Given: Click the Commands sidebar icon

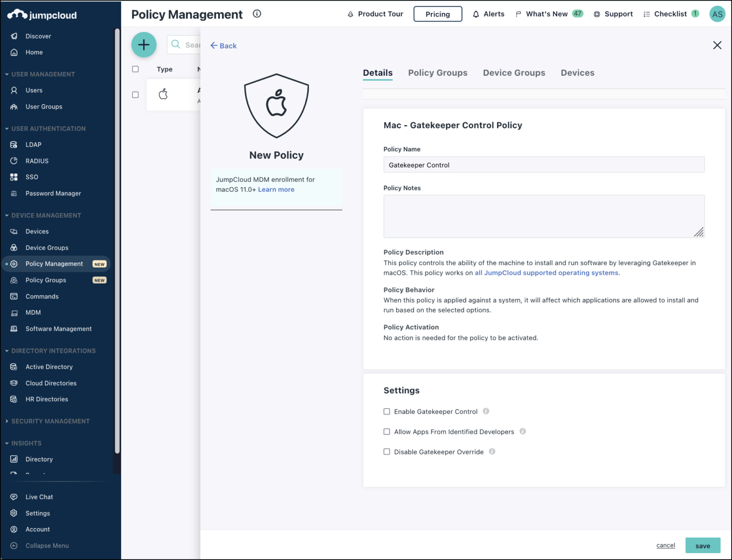Looking at the screenshot, I should pos(14,296).
